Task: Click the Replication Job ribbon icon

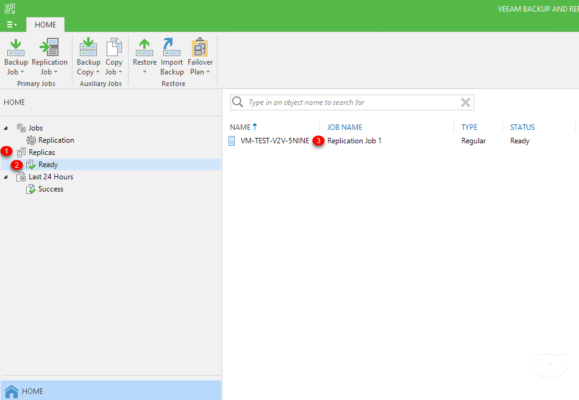Action: click(49, 48)
